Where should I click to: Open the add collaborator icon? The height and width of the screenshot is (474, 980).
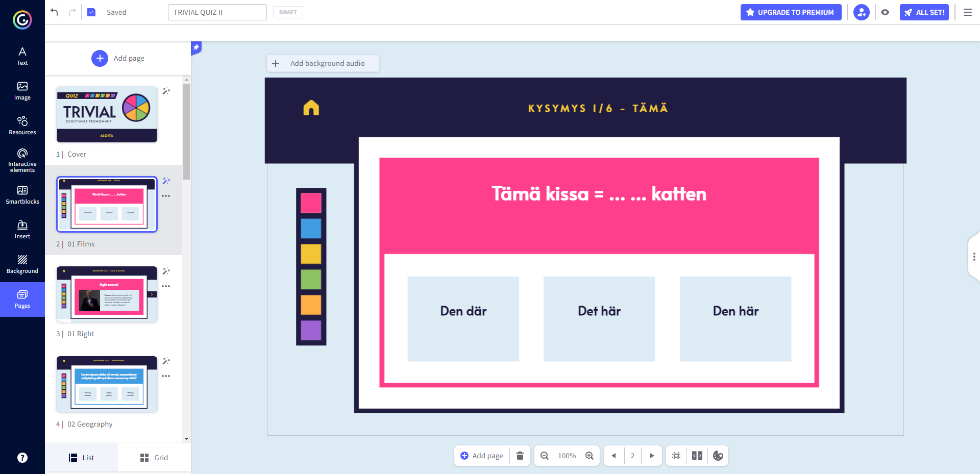click(x=862, y=12)
